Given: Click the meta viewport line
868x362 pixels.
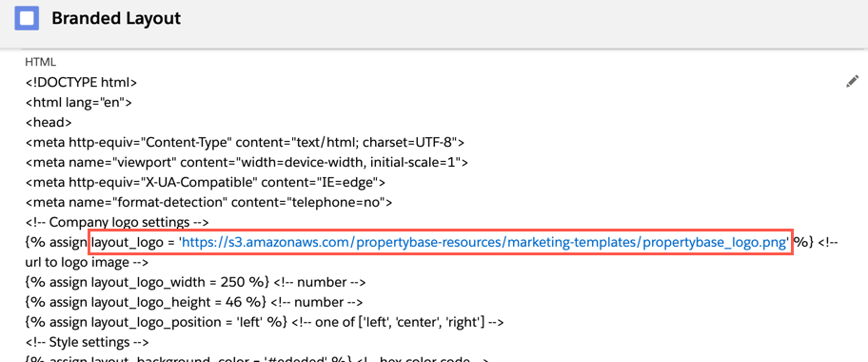Looking at the screenshot, I should 247,163.
